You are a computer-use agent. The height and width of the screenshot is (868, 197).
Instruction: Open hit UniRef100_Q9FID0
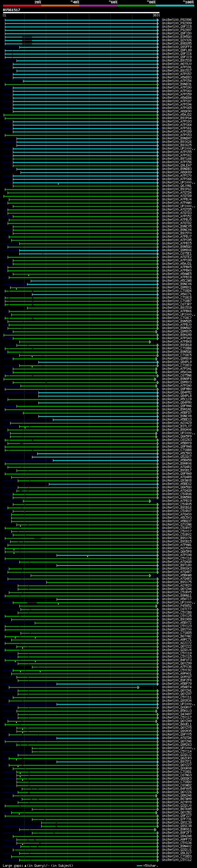pos(177,33)
